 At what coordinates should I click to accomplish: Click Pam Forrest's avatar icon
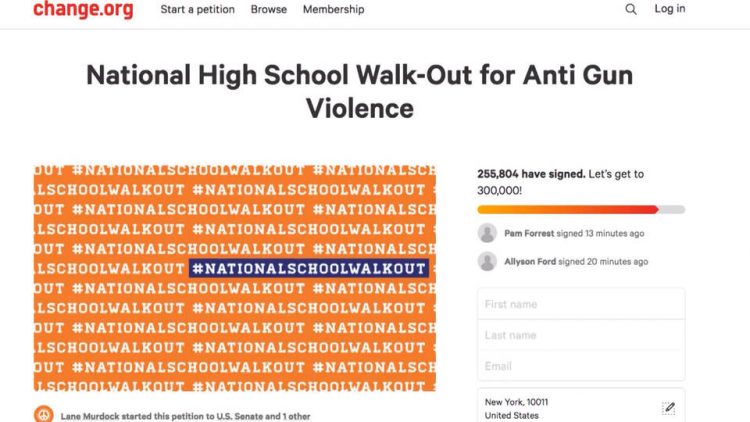coord(487,233)
